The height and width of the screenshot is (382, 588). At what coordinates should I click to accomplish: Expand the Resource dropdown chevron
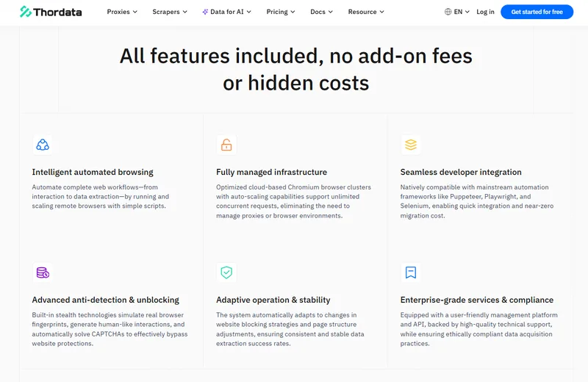[381, 12]
